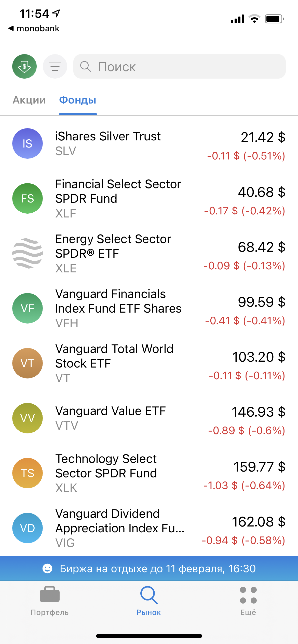This screenshot has width=298, height=644.
Task: Tap the yellow-green VV fund avatar
Action: click(x=28, y=418)
